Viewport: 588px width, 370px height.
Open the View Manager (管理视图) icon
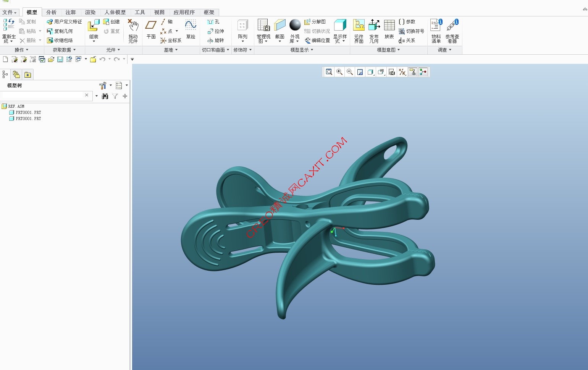click(263, 25)
